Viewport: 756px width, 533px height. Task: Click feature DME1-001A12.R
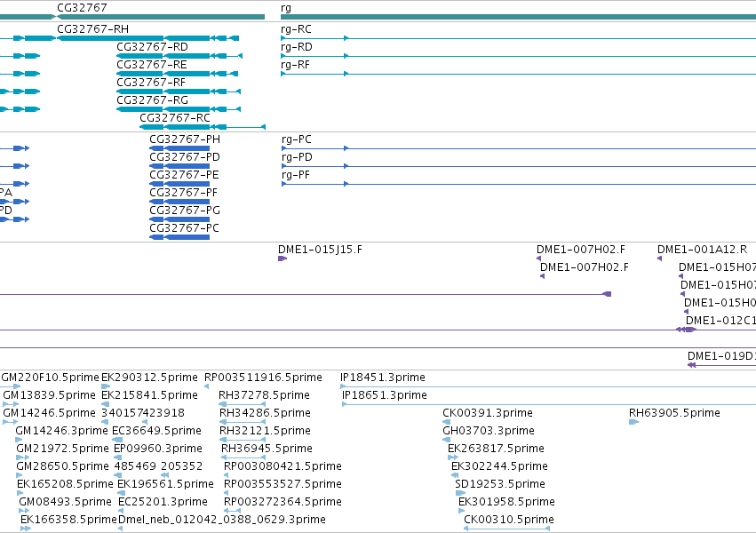click(702, 250)
